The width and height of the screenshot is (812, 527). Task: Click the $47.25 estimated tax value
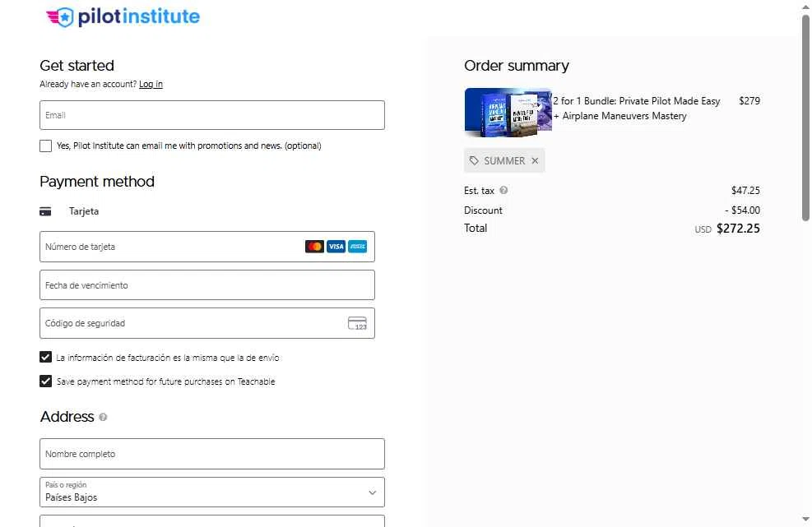tap(745, 190)
